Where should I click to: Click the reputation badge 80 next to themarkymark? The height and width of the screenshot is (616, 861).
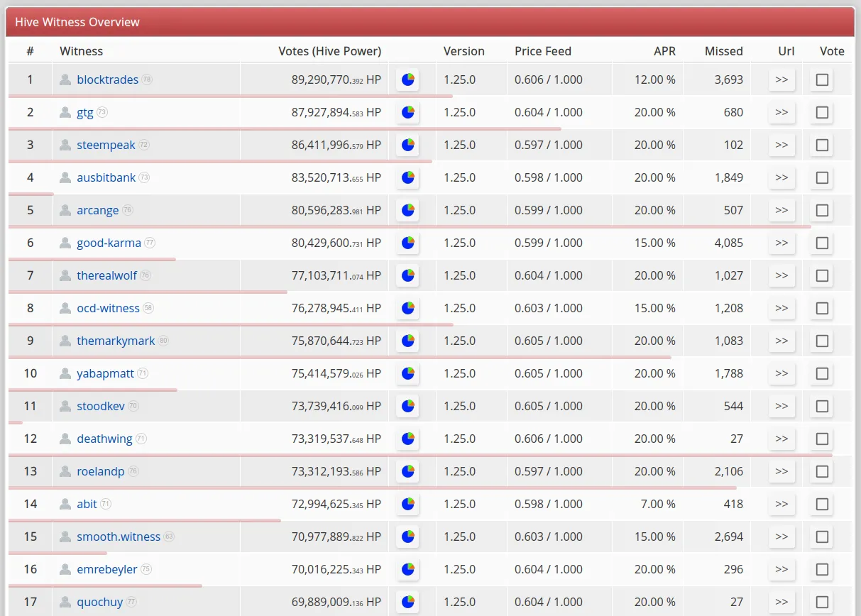click(163, 341)
